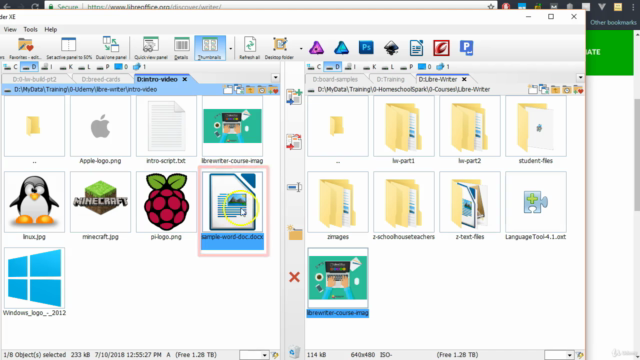
Task: Click right panel history clock folder icon
Action: [567, 89]
